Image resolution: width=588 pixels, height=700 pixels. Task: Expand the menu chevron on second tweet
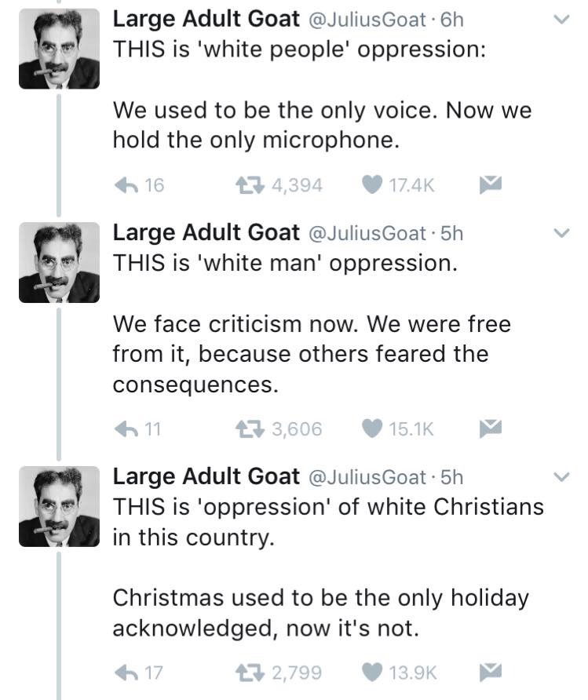point(561,233)
